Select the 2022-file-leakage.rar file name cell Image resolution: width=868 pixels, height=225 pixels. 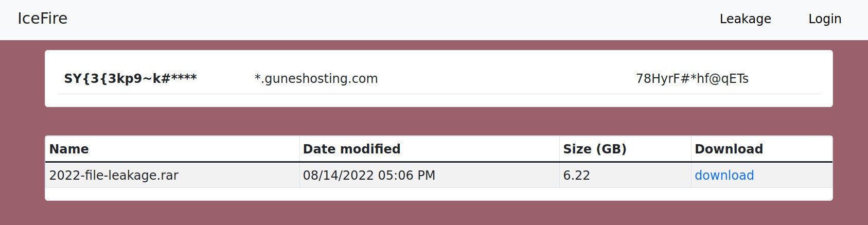tap(172, 176)
